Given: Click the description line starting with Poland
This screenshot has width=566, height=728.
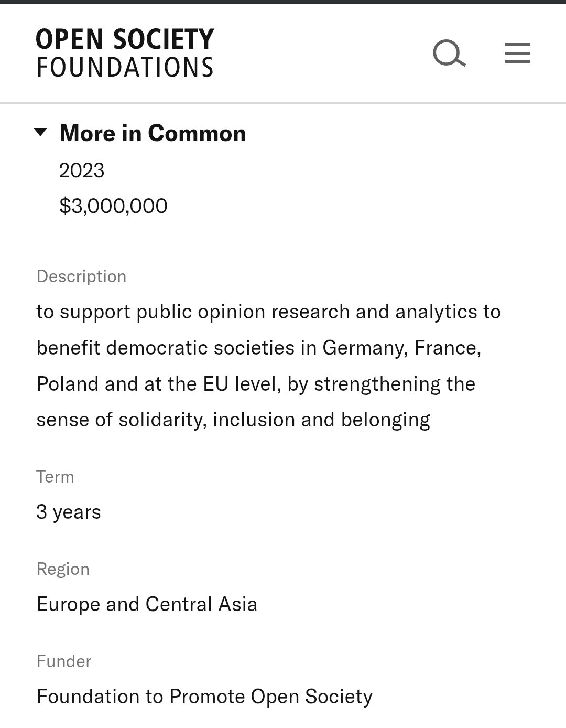Looking at the screenshot, I should click(256, 384).
